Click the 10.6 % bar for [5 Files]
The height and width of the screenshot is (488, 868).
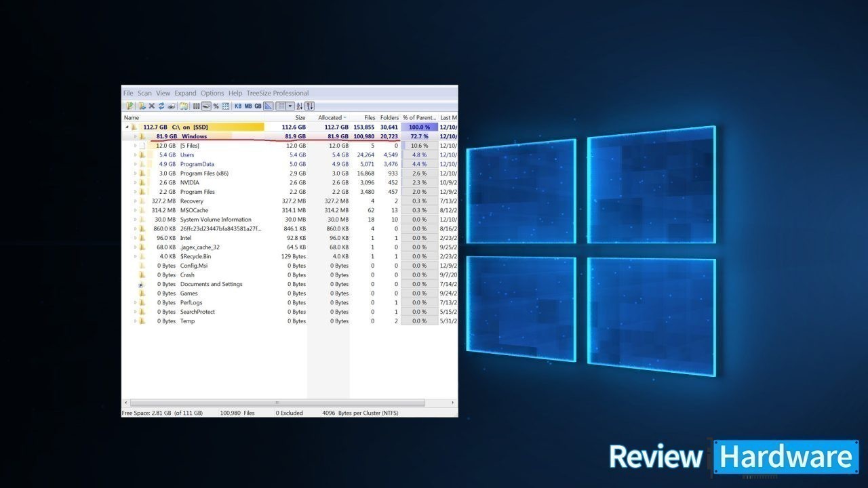tap(420, 146)
